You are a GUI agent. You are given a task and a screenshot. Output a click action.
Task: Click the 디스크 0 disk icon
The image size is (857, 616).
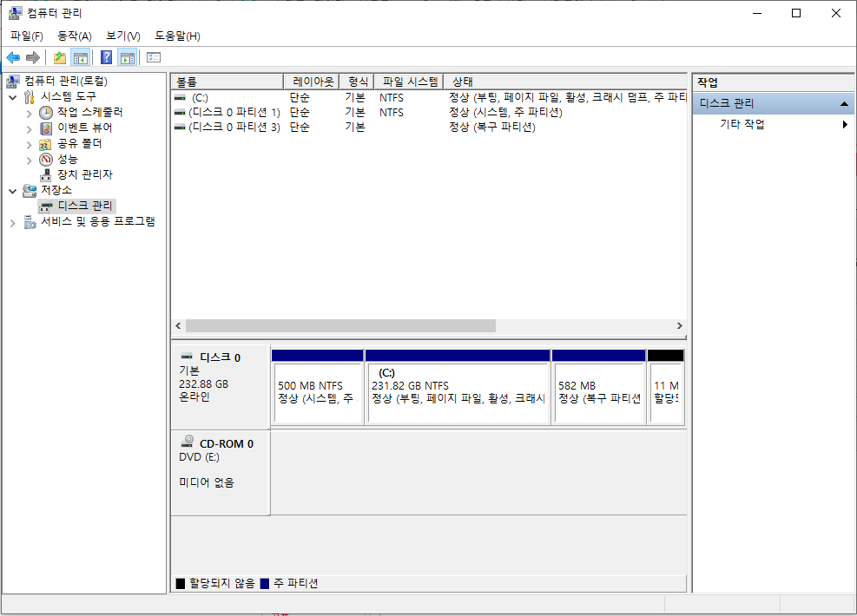tap(187, 357)
